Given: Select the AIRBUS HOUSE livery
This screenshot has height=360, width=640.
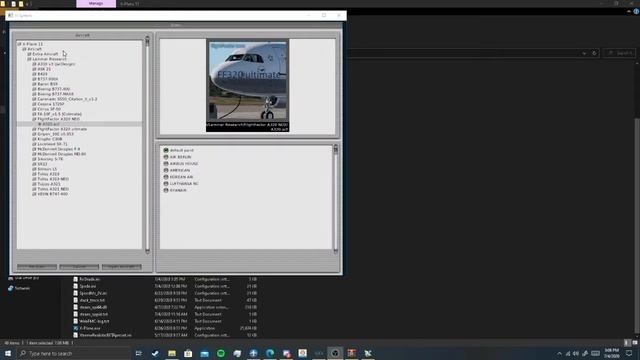Looking at the screenshot, I should [x=180, y=163].
